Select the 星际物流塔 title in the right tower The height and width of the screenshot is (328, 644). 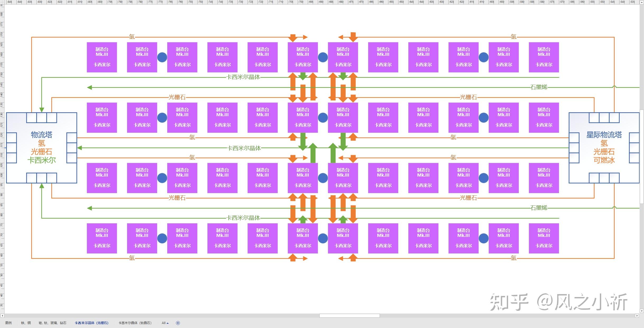pos(604,135)
